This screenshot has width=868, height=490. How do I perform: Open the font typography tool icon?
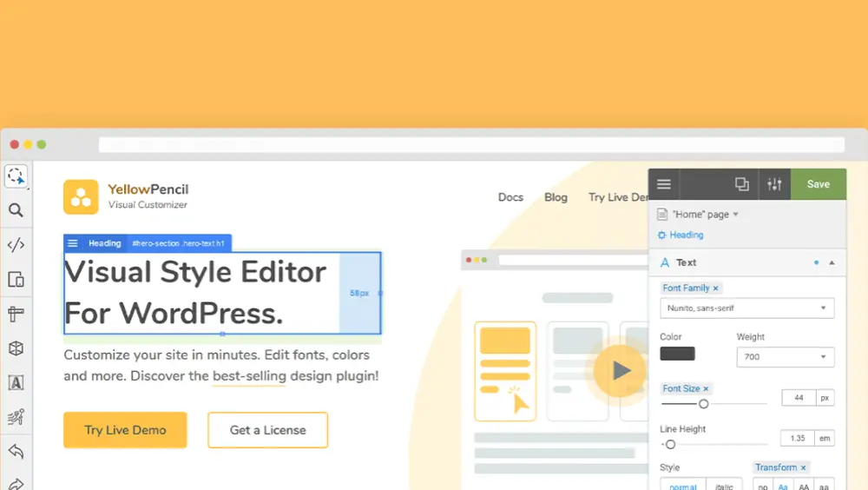coord(16,383)
